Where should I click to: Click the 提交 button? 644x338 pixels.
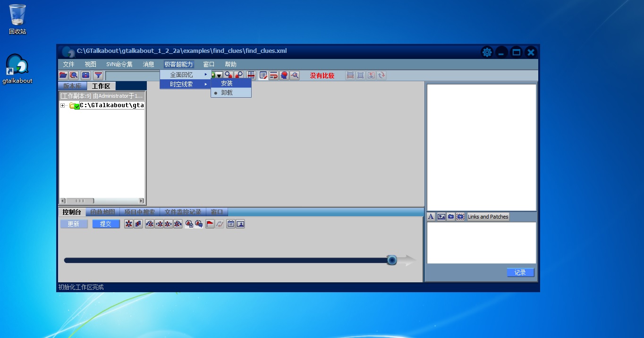click(x=106, y=224)
